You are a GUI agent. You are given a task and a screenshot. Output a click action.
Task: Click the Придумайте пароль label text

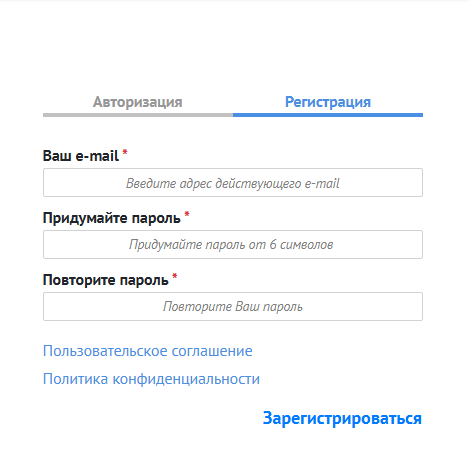point(112,218)
